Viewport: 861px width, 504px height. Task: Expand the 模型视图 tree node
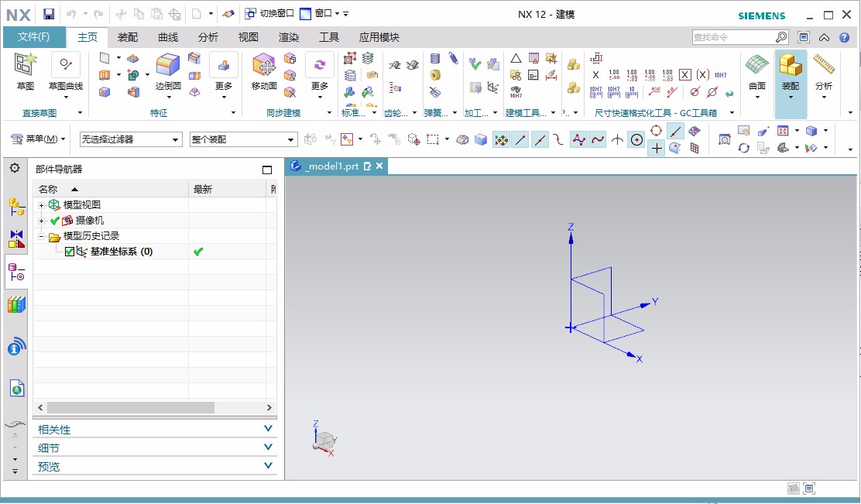[x=39, y=205]
